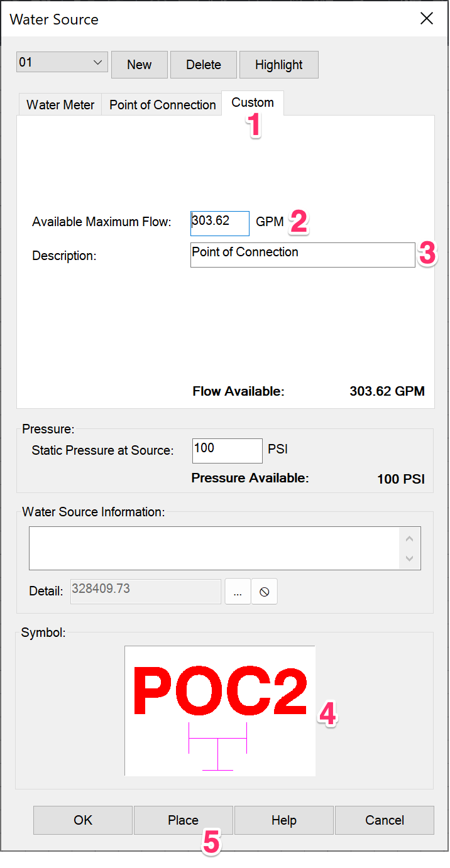Open Help for the Water Source dialog

click(x=284, y=820)
